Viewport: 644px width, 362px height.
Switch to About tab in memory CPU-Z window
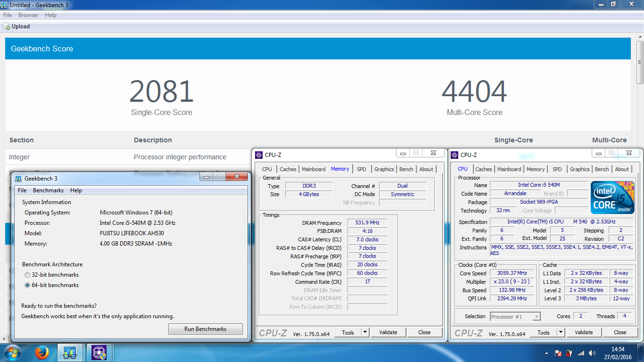[426, 169]
